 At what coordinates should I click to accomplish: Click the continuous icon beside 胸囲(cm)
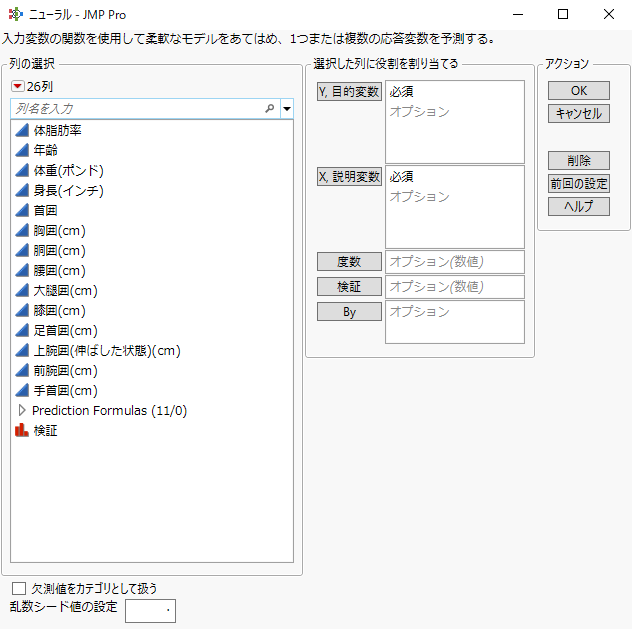(x=22, y=230)
